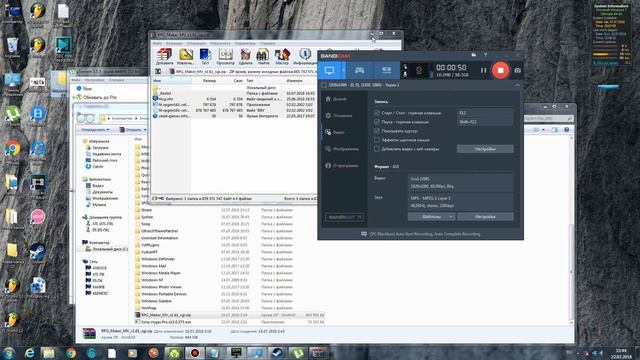This screenshot has width=640, height=360.
Task: Open dropdown arrow next to screen mode button
Action: (x=343, y=70)
